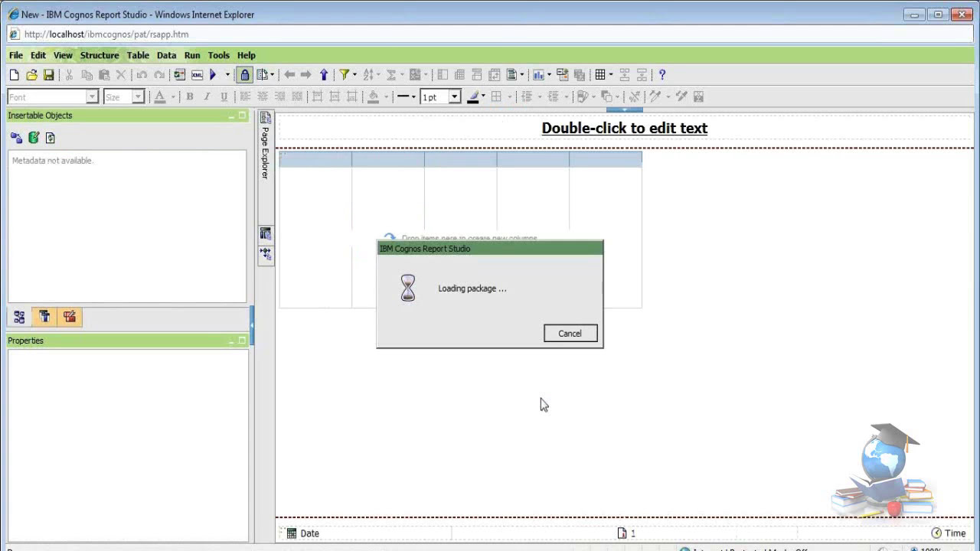Screen dimensions: 980x551
Task: Click the yellow filter funnel icon
Action: [x=345, y=75]
